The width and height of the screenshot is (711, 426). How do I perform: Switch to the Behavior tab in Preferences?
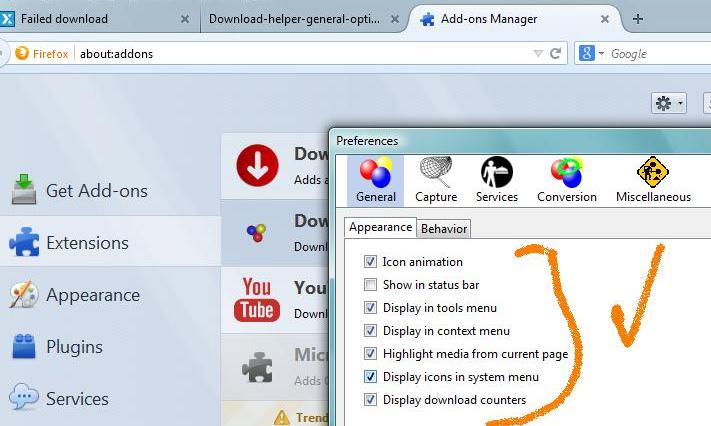click(x=443, y=229)
